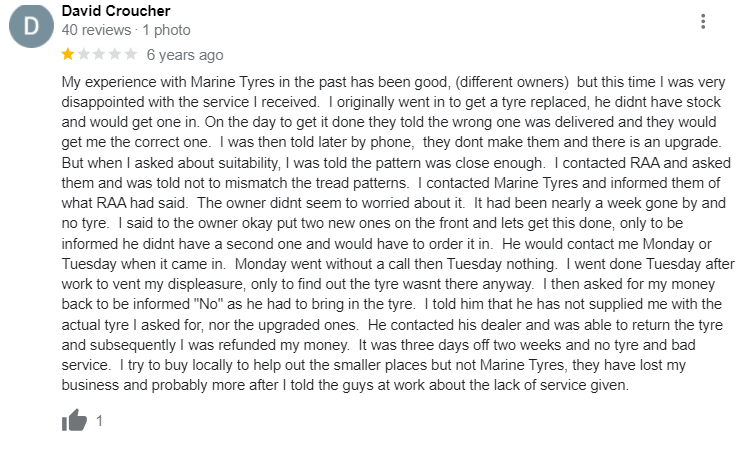The height and width of the screenshot is (453, 750).
Task: Click the filled gold star rating
Action: 68,54
